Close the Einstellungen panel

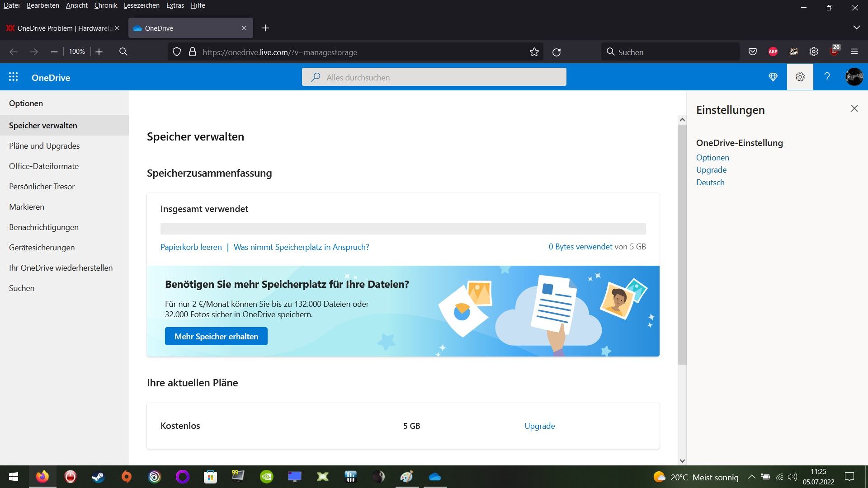[854, 108]
